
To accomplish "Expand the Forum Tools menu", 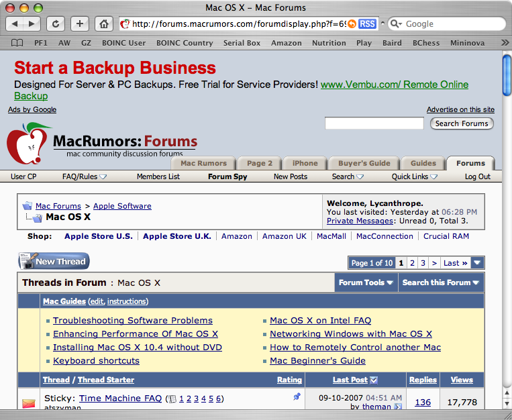I will 366,282.
